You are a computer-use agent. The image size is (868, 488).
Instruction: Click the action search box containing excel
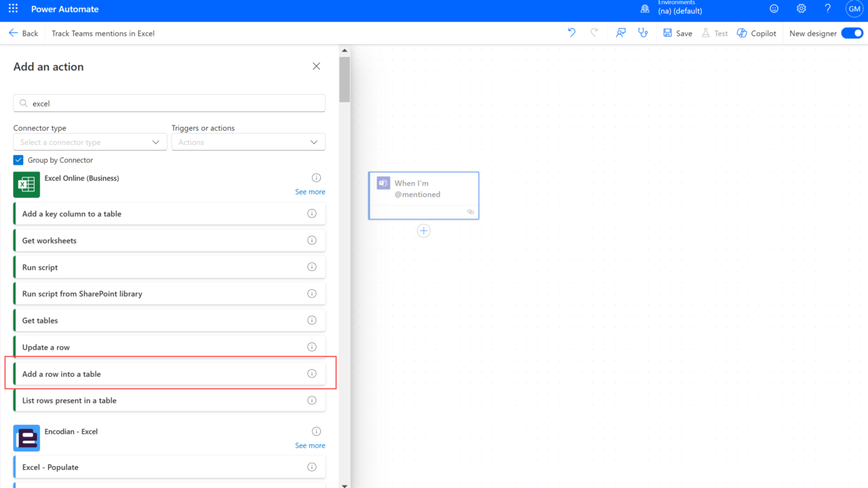pyautogui.click(x=170, y=104)
